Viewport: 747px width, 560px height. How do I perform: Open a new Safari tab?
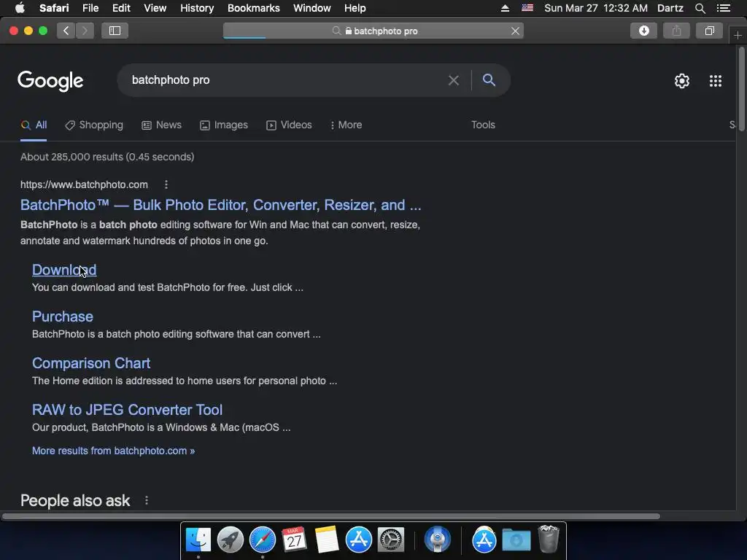[738, 35]
